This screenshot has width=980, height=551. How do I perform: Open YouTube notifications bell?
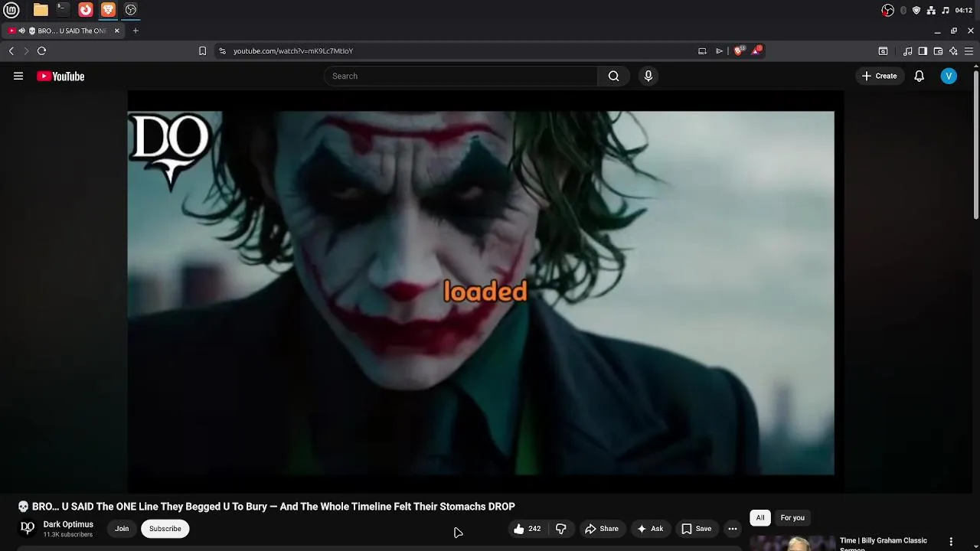click(x=919, y=76)
